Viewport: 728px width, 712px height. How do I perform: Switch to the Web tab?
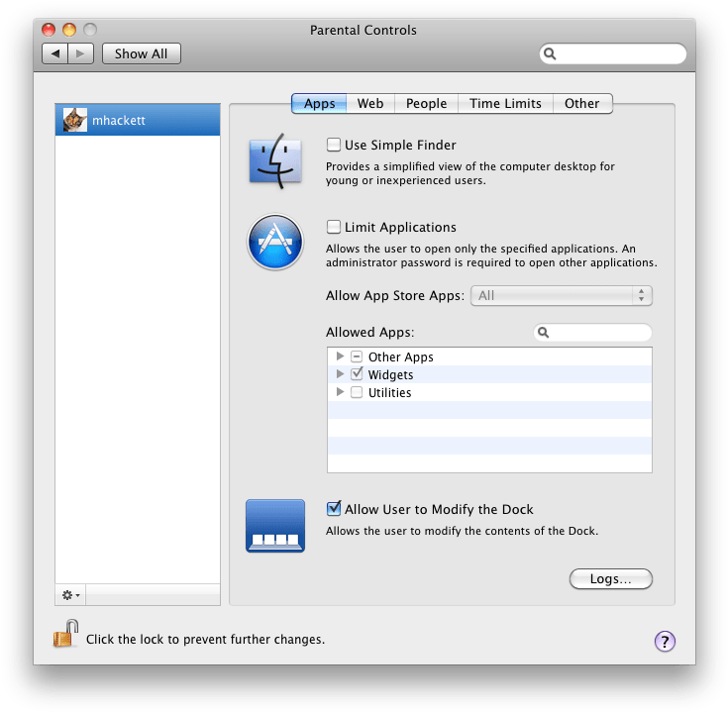pyautogui.click(x=370, y=103)
